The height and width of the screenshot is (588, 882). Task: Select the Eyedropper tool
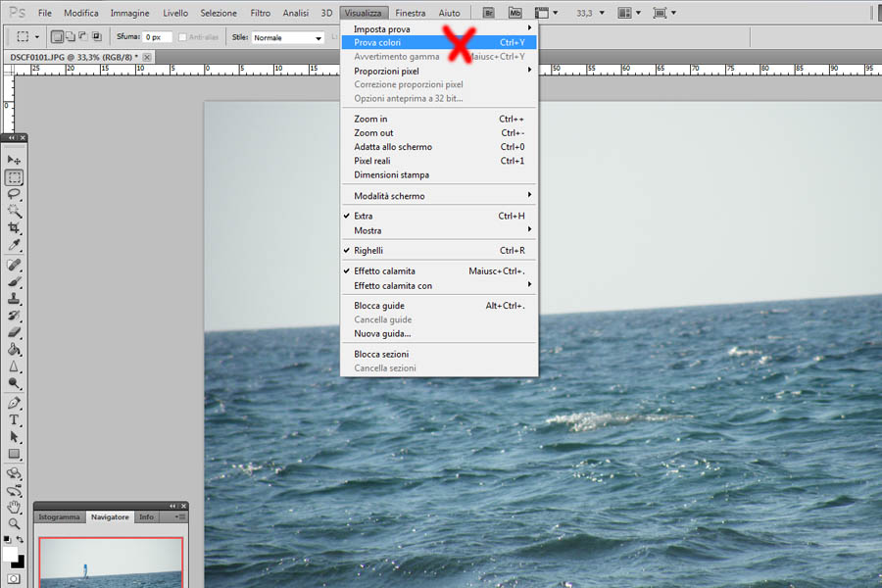[x=15, y=245]
